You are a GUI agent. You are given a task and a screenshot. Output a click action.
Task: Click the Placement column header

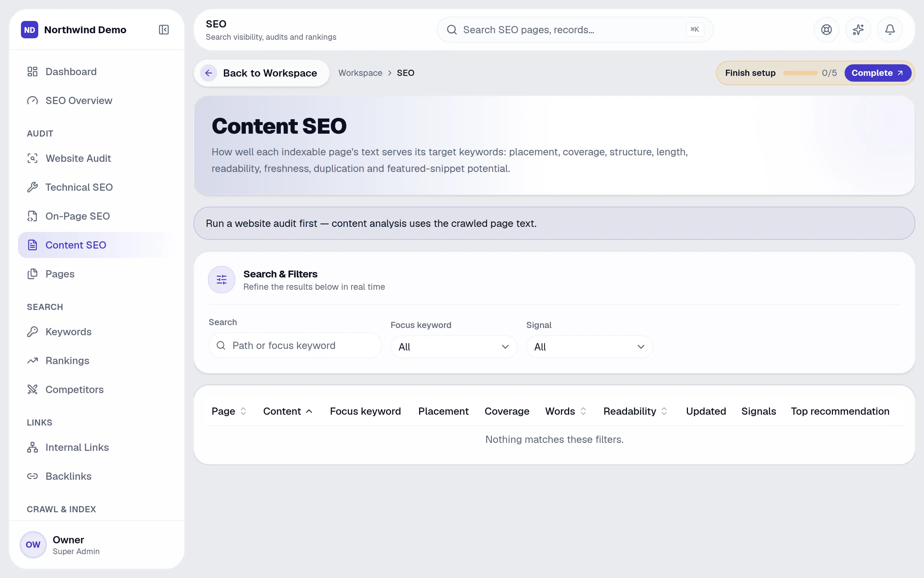(x=443, y=411)
